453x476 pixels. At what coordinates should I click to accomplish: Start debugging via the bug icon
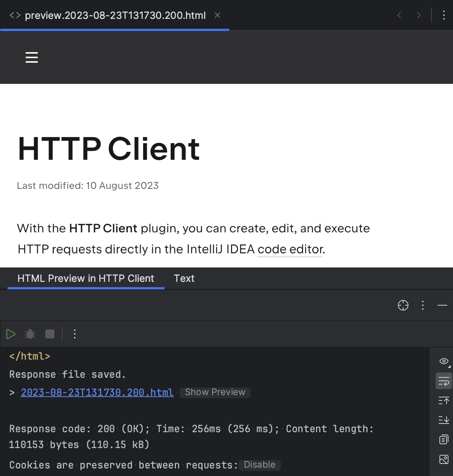click(x=30, y=334)
